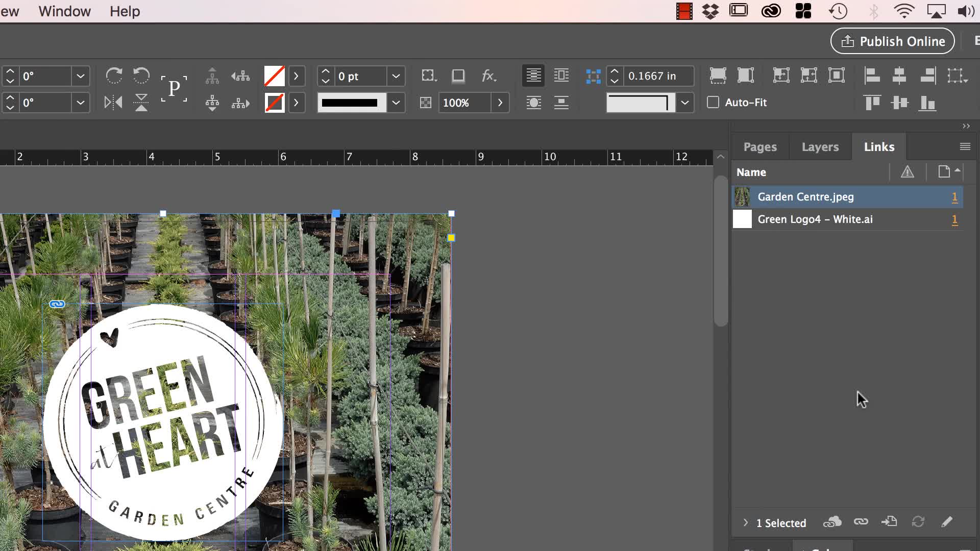
Task: Open Dropbox menu bar icon
Action: 710,11
